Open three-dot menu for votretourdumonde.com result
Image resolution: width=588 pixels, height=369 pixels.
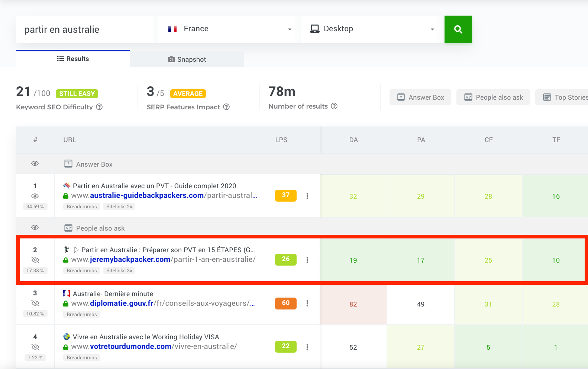[x=307, y=347]
